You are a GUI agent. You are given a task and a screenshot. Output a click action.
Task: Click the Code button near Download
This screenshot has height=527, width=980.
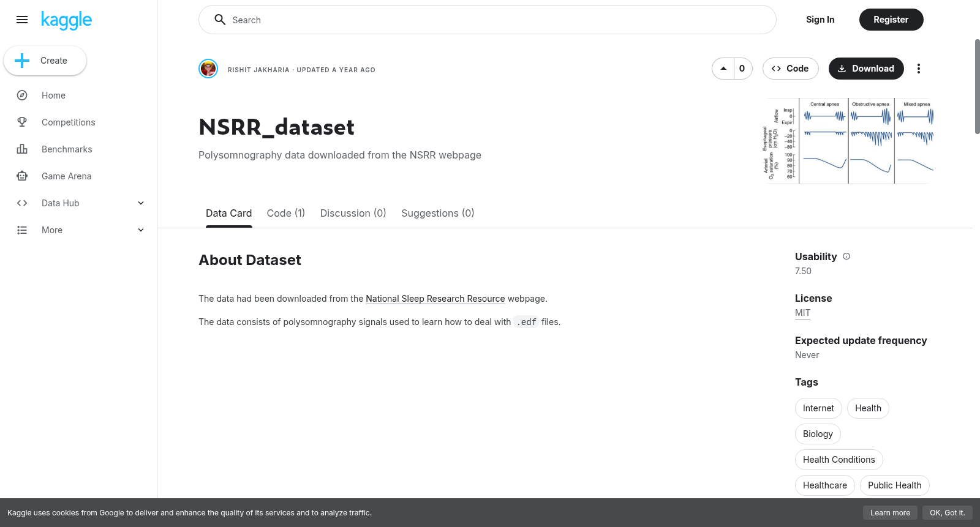pos(790,69)
